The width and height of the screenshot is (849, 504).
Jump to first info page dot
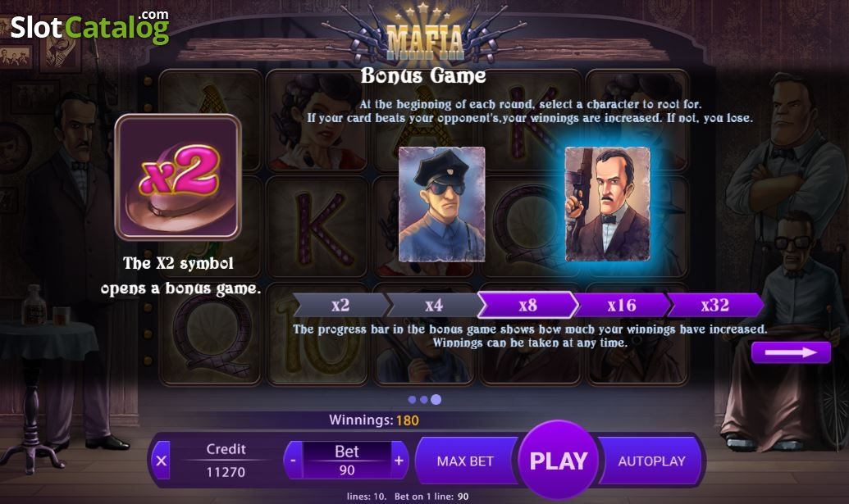pos(412,400)
